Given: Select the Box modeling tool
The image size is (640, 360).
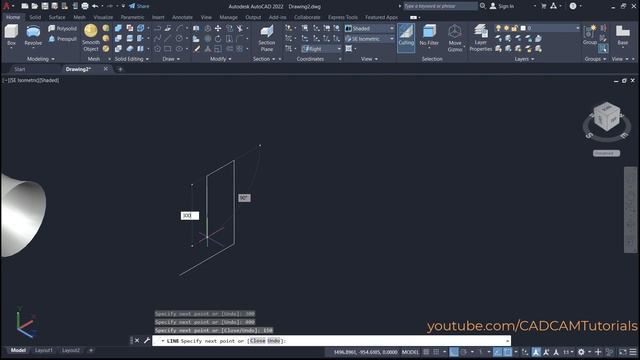Looking at the screenshot, I should pos(11,35).
